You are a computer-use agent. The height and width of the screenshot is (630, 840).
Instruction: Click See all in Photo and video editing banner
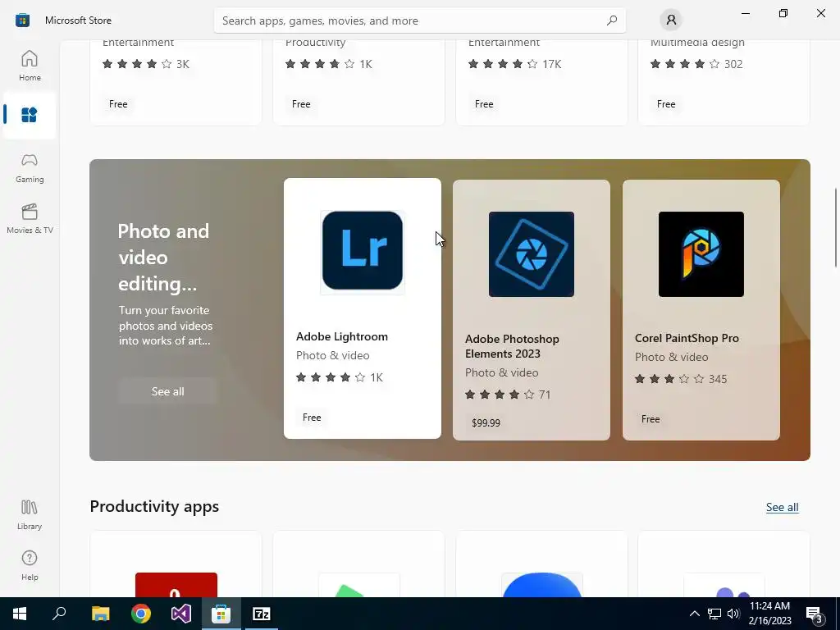click(167, 391)
